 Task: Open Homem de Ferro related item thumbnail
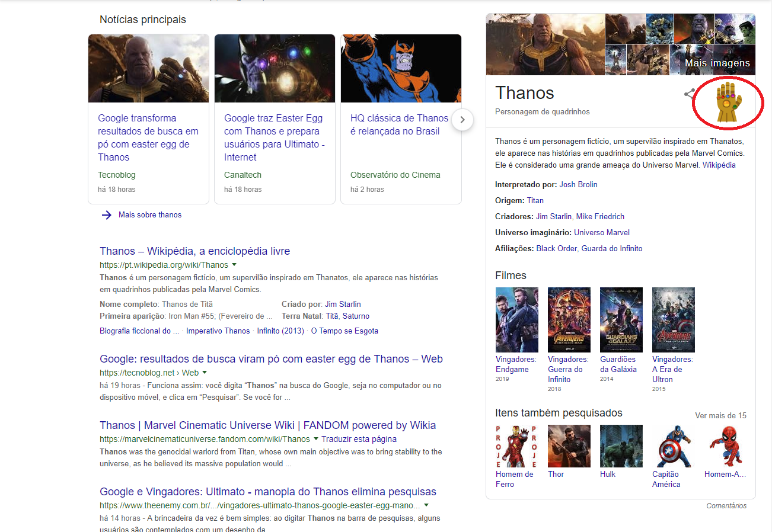517,446
